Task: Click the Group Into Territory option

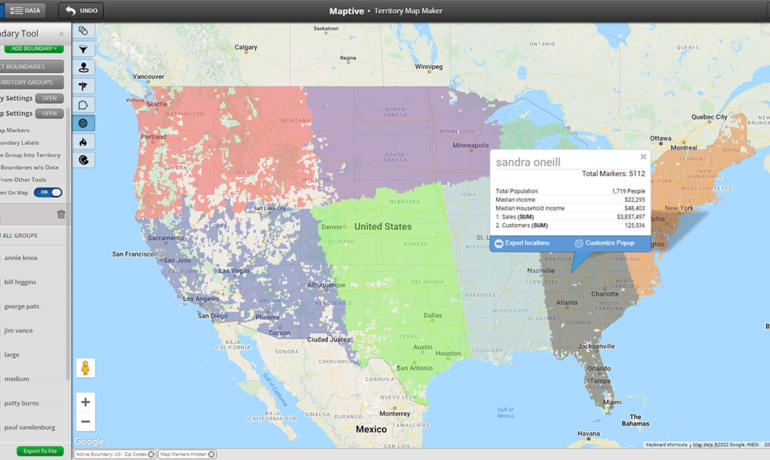Action: point(30,155)
